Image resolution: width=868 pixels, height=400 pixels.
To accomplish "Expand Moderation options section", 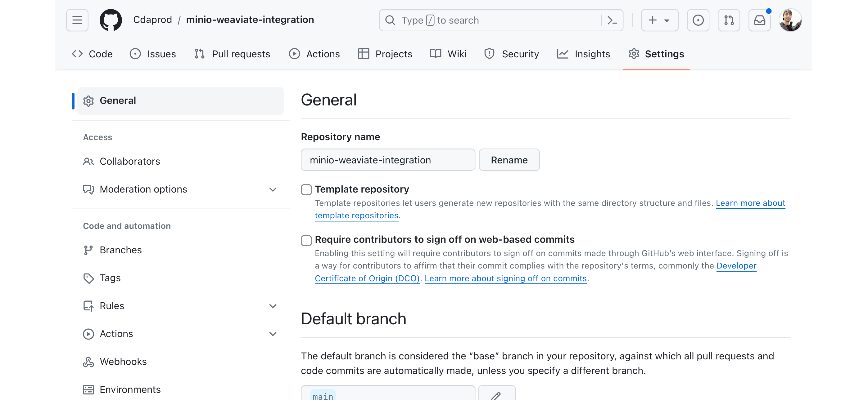I will (273, 189).
